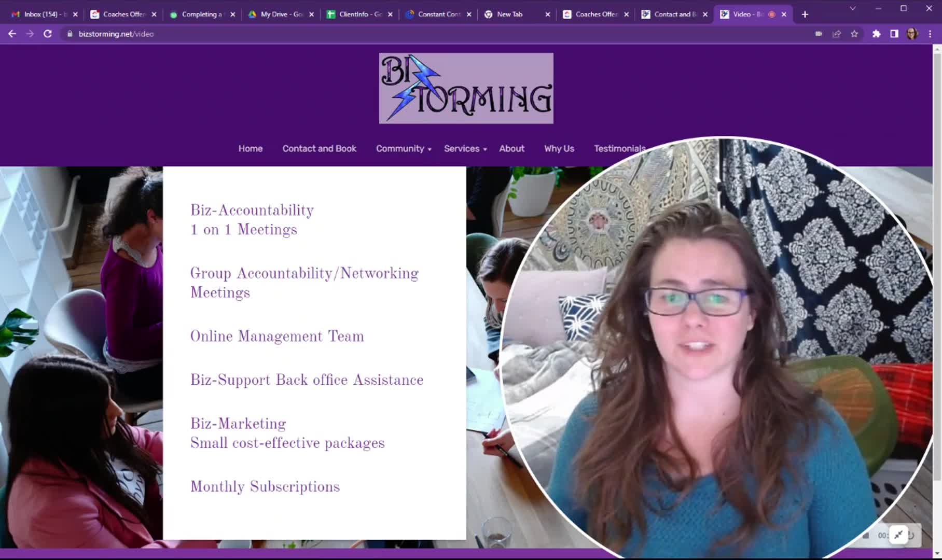Screen dimensions: 942x560
Task: Click the page scrollbar up arrow
Action: pyautogui.click(x=937, y=49)
